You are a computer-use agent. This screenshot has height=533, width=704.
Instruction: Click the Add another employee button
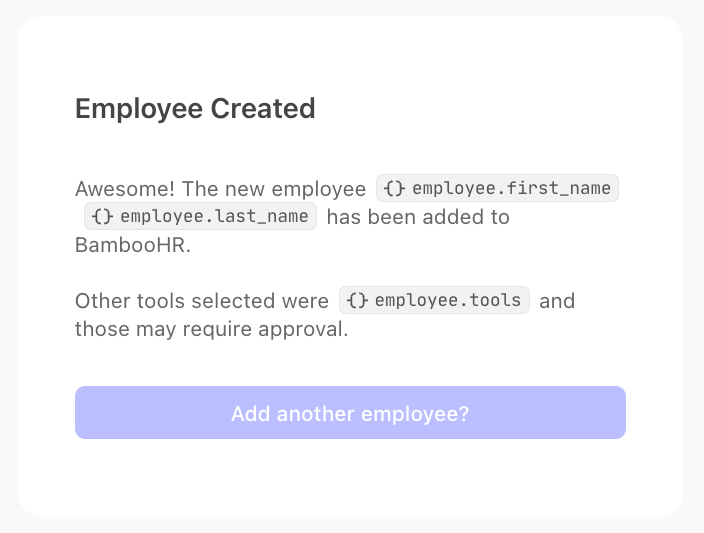(350, 413)
